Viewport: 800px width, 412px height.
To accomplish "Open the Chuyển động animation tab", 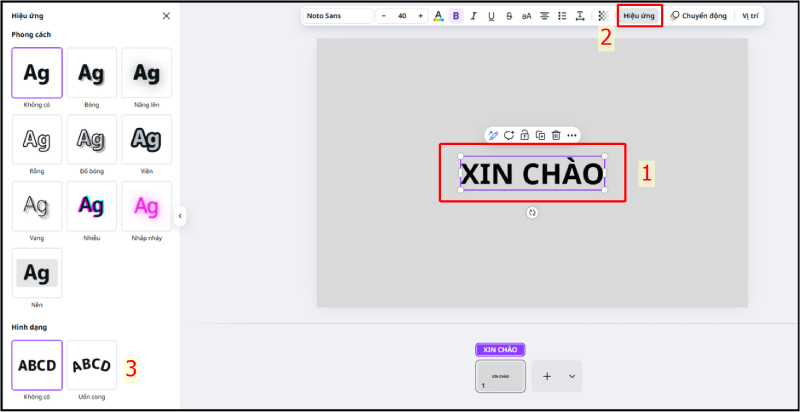I will (698, 16).
